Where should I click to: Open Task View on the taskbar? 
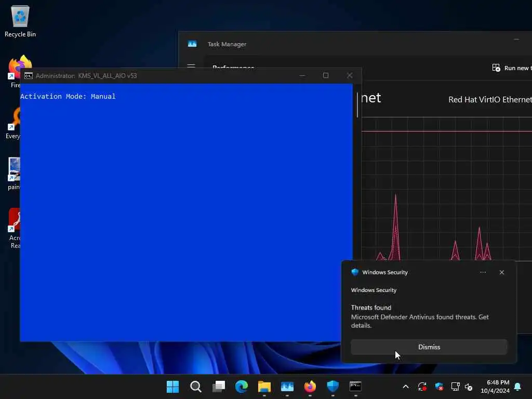pyautogui.click(x=219, y=387)
